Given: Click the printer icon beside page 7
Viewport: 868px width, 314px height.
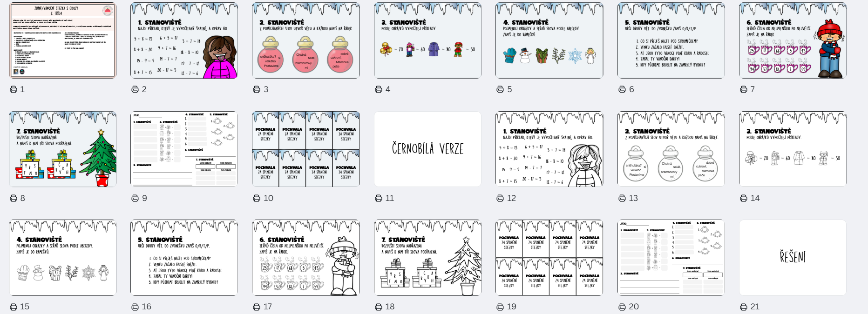Looking at the screenshot, I should click(x=744, y=89).
